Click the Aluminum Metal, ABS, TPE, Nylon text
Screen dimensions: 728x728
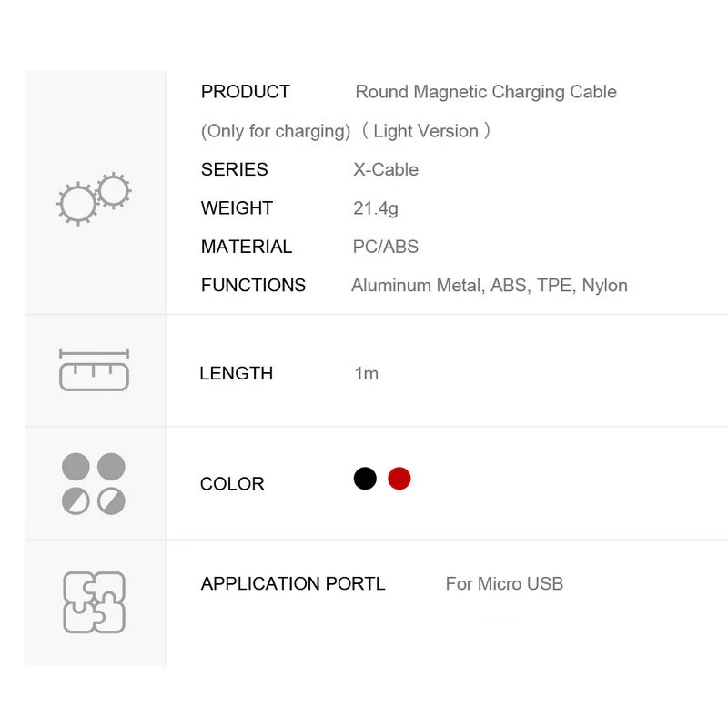[490, 286]
